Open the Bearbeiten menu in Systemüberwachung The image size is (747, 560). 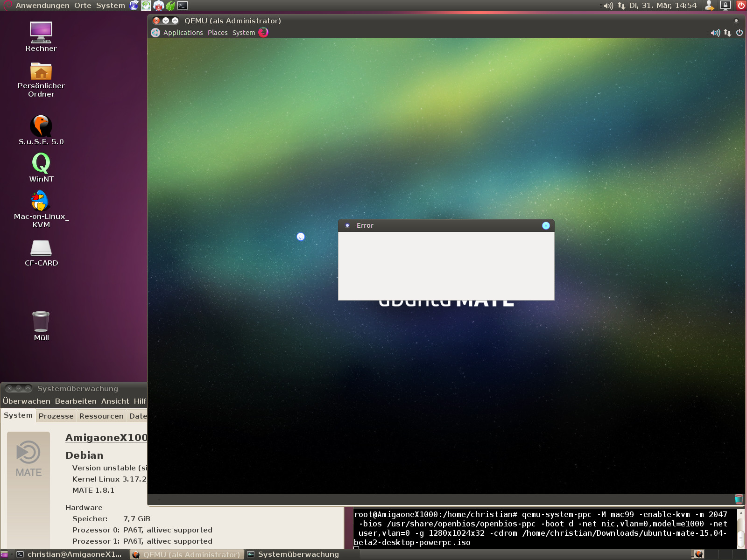[76, 401]
